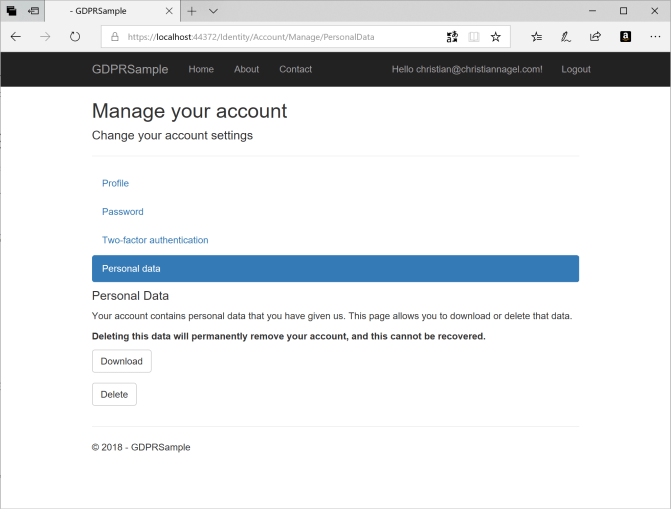Screen dimensions: 671x509
Task: Open reading view icon in address bar
Action: tap(474, 37)
